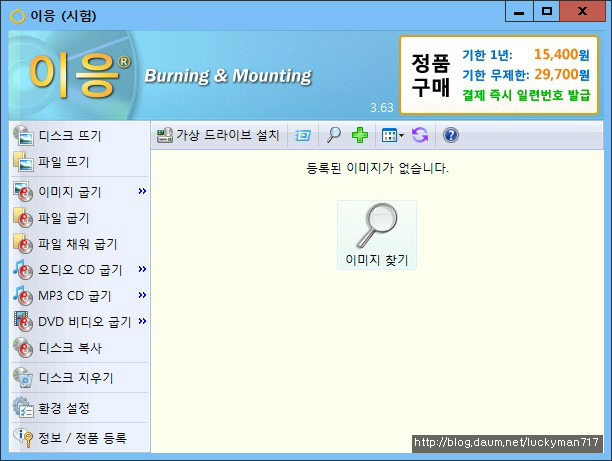
Task: Click the 등록된 이미지가 없습니다. message
Action: point(377,168)
